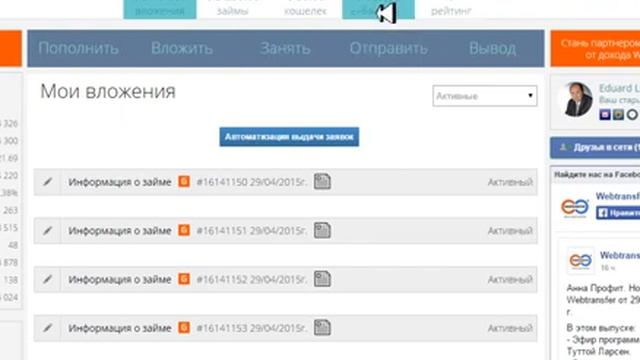The image size is (640, 360).
Task: Click Webtransfer logo in the news post
Action: point(580,260)
